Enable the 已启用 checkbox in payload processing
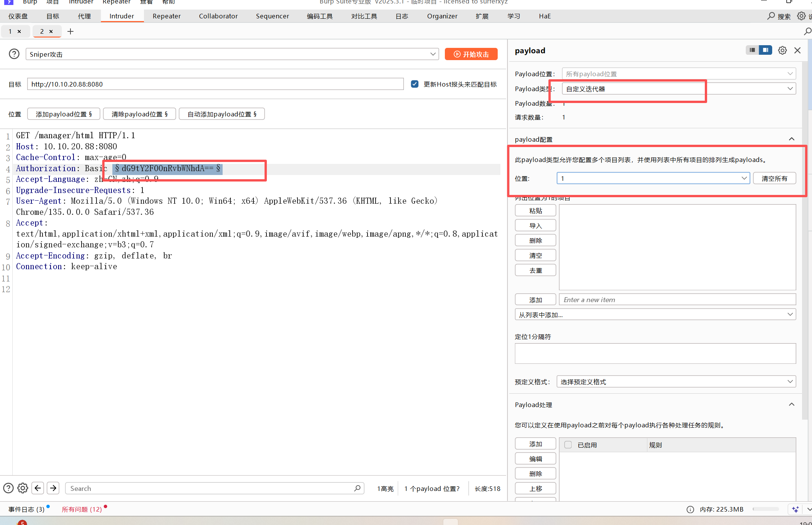812x525 pixels. 568,445
